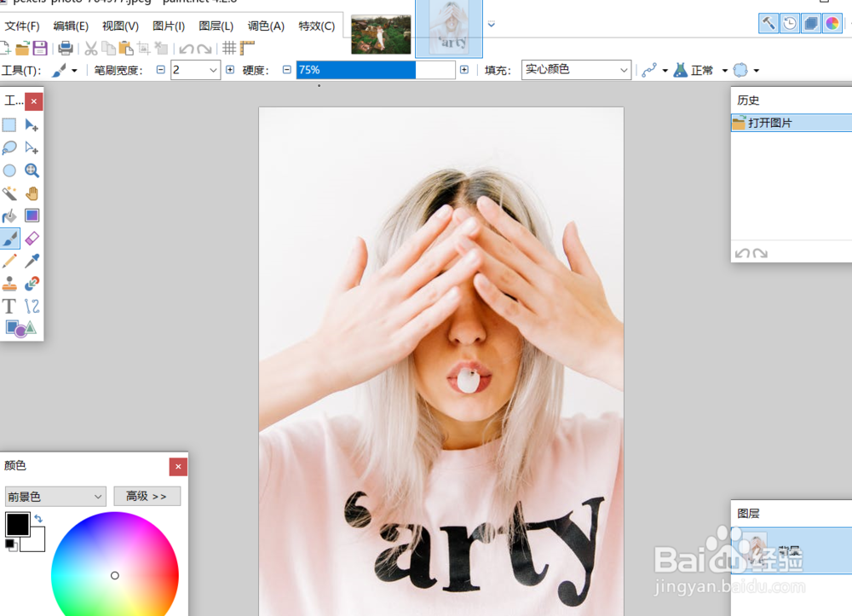Swap foreground and background colors

click(x=38, y=518)
